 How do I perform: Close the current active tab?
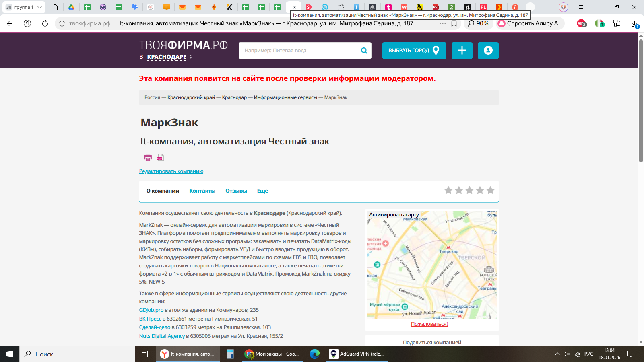[x=295, y=7]
